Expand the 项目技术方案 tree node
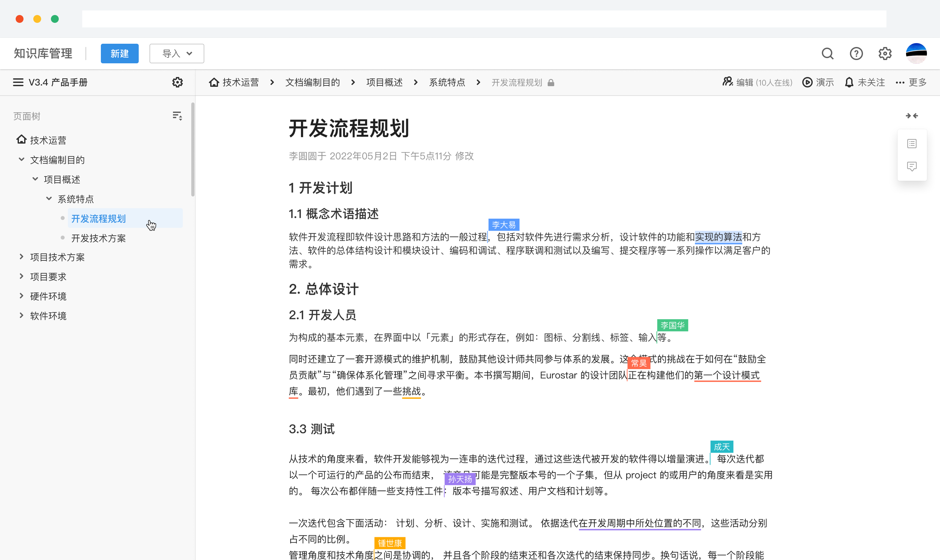This screenshot has height=560, width=940. tap(21, 257)
